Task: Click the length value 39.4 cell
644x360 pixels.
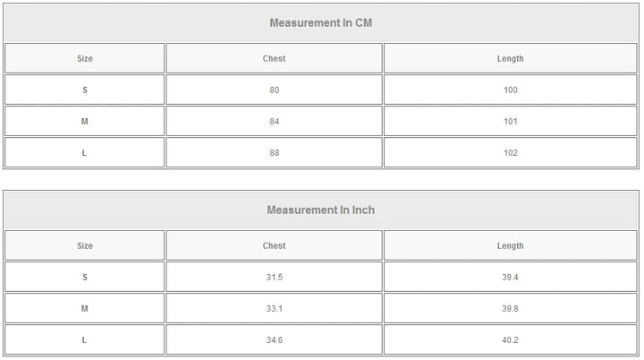Action: point(510,278)
